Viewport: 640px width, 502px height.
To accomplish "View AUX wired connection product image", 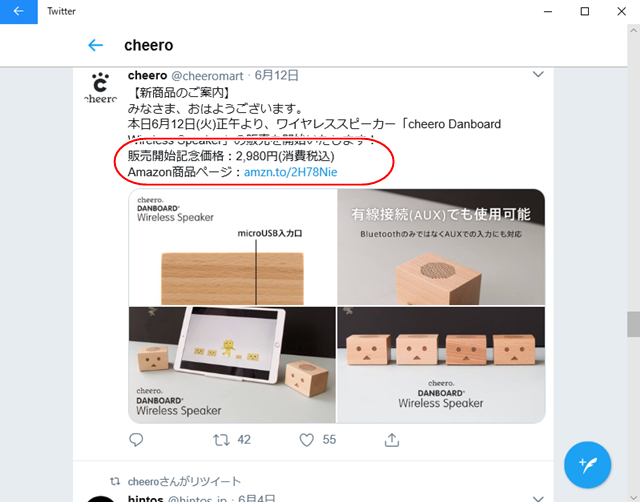I will [441, 247].
